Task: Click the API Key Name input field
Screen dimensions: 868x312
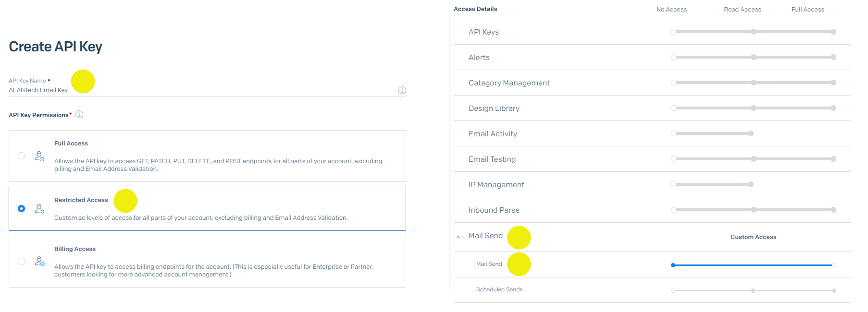Action: coord(207,90)
